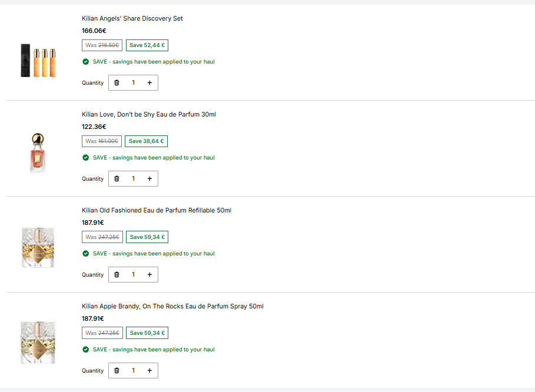
Task: Remove Kilian Angels' Share Discovery Set with trash icon
Action: pyautogui.click(x=117, y=82)
